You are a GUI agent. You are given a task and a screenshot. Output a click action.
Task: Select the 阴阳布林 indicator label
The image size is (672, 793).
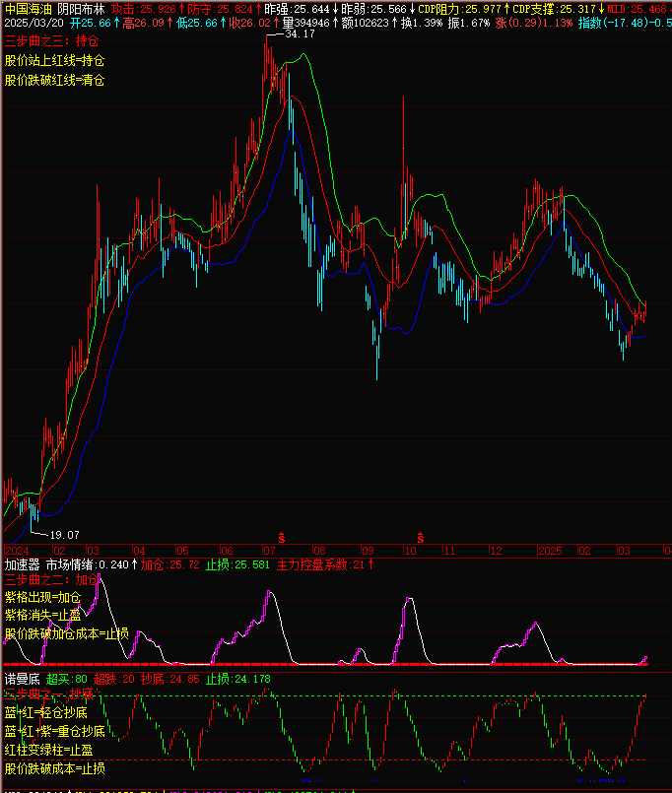[x=81, y=9]
